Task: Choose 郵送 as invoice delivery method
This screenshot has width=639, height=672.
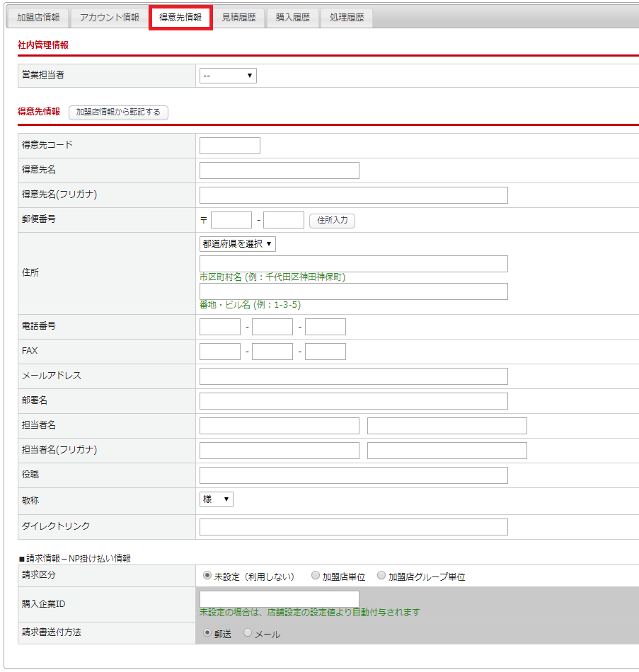Action: coord(207,633)
